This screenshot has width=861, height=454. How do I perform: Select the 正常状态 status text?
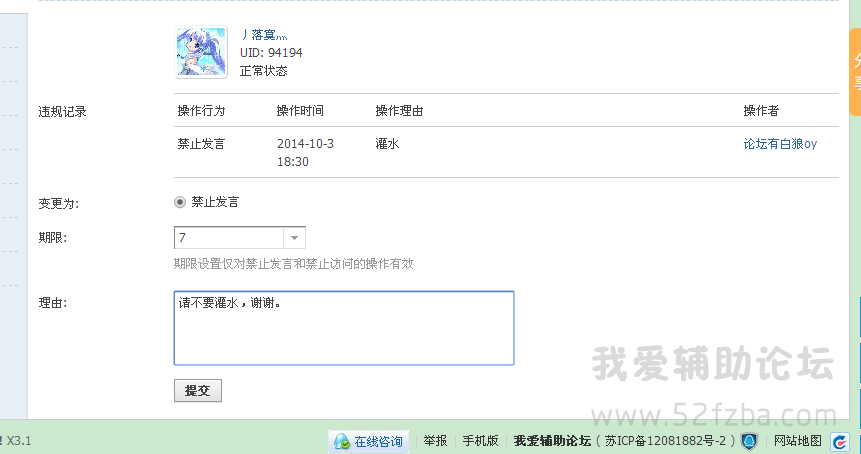pos(264,71)
